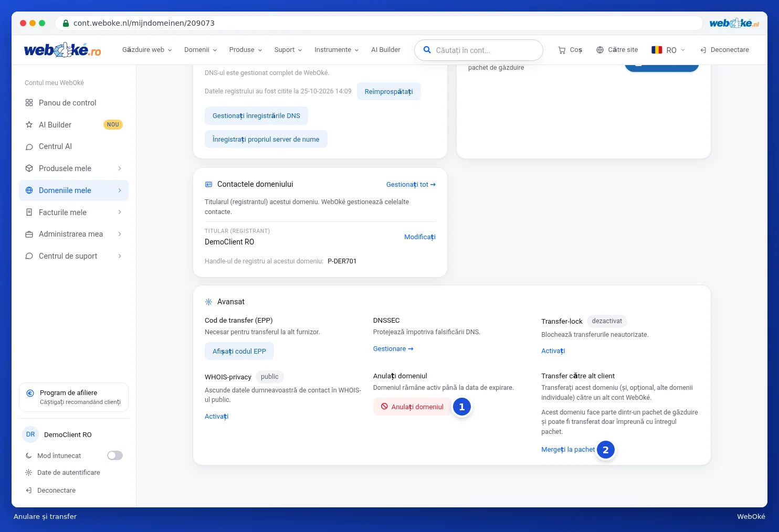Click the DemoClient RO account name

point(68,435)
